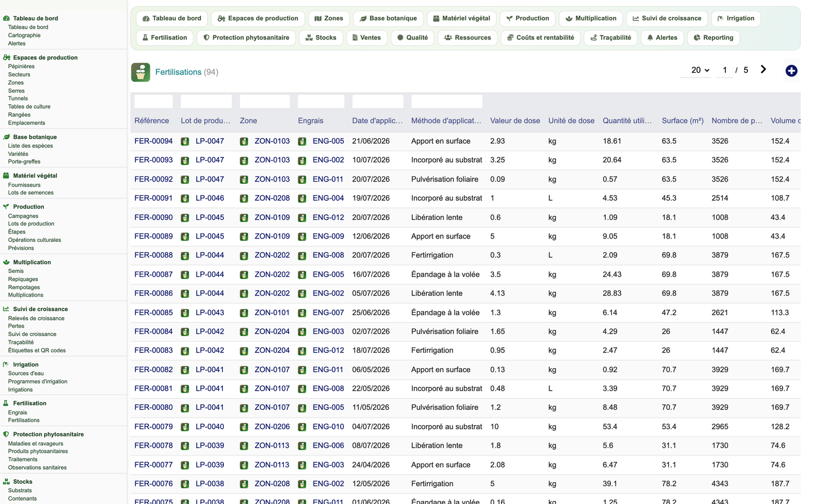The height and width of the screenshot is (504, 815).
Task: Click the Tableau de bord sidebar icon
Action: [x=6, y=19]
